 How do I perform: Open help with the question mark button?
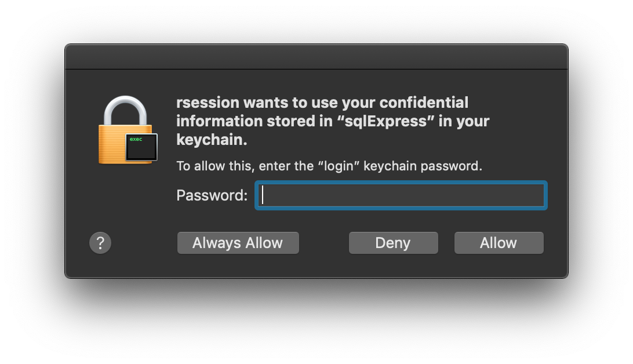pyautogui.click(x=100, y=243)
